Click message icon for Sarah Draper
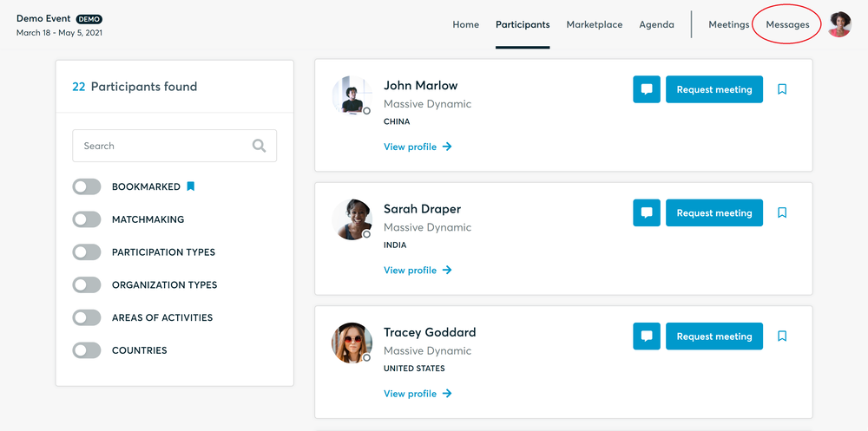868x431 pixels. 647,213
